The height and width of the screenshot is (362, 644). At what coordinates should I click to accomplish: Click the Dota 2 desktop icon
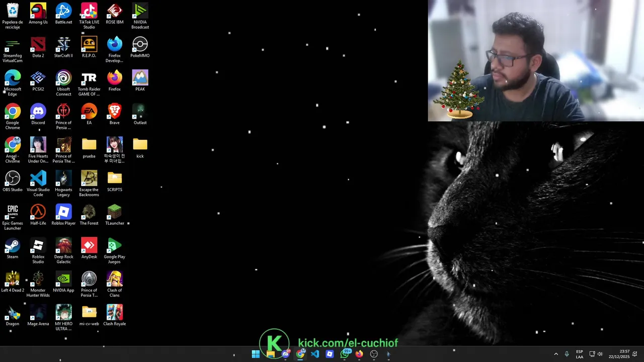38,47
